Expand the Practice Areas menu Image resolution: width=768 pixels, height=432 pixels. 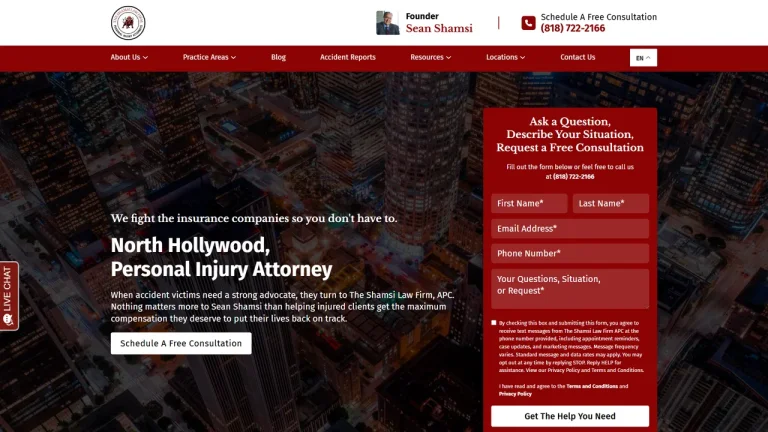point(209,57)
